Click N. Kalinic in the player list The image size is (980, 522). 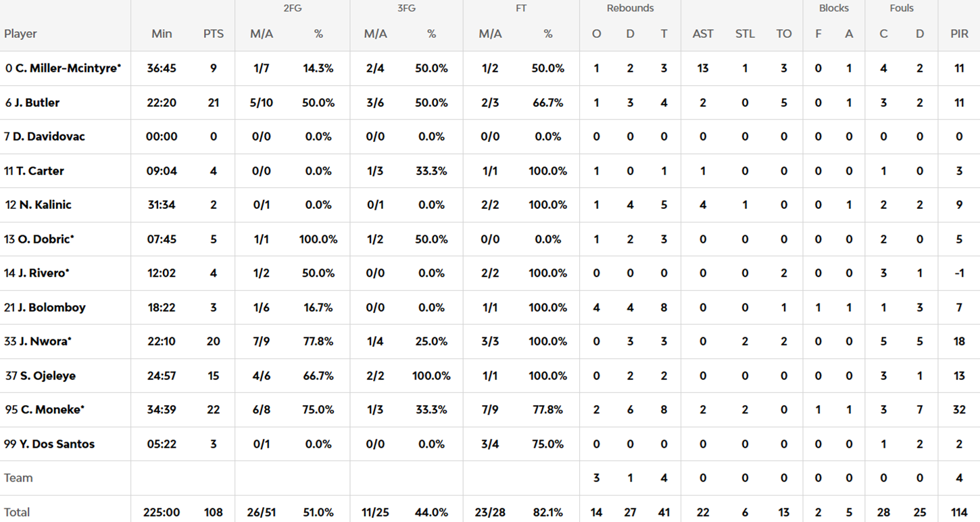45,205
